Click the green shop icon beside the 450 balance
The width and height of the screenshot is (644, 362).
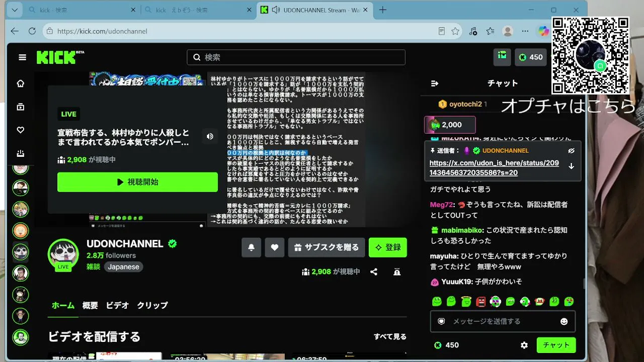pos(502,57)
